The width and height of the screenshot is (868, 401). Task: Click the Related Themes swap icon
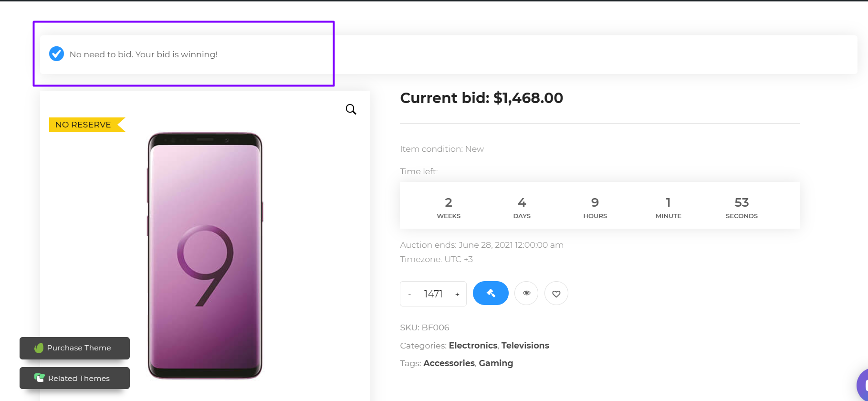coord(39,378)
